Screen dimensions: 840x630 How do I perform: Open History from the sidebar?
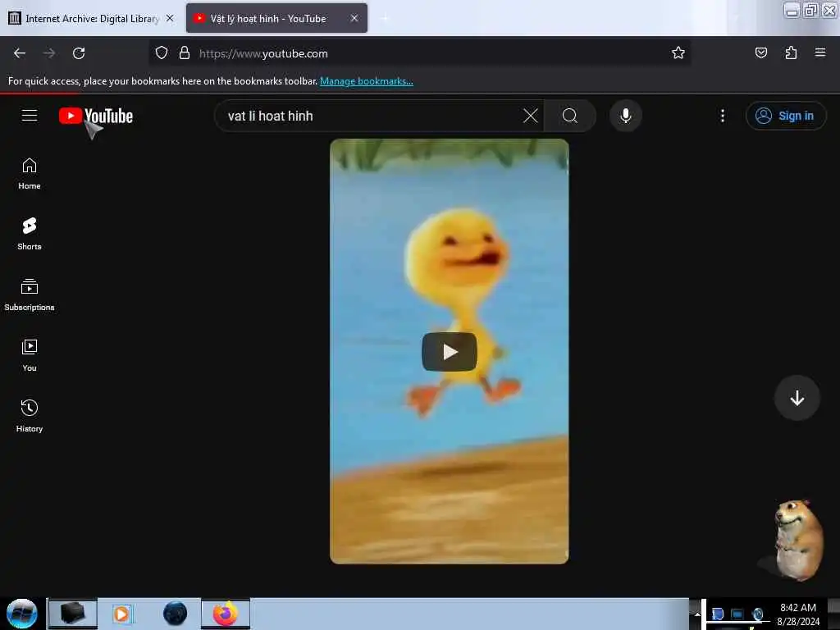tap(30, 416)
